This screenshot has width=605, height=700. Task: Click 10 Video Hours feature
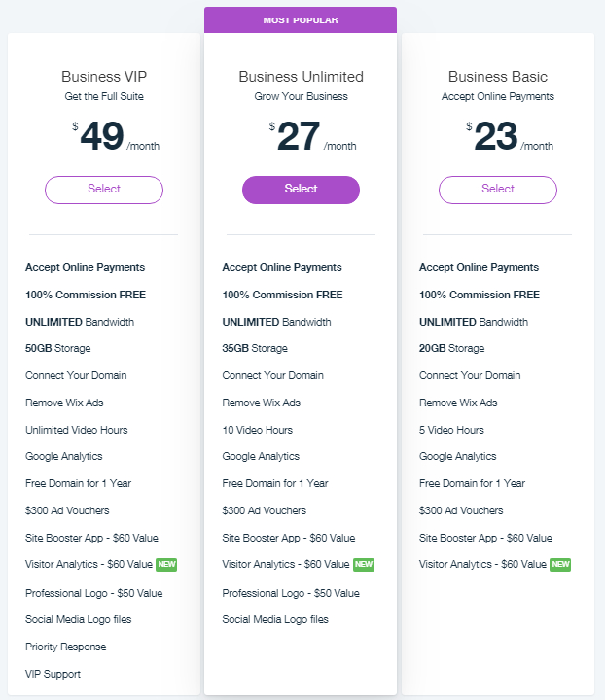tap(257, 430)
